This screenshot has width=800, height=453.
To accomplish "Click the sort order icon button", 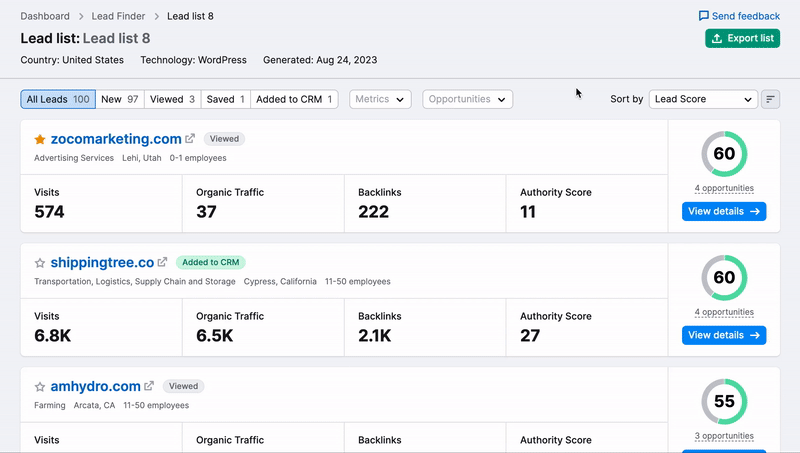I will [x=770, y=99].
